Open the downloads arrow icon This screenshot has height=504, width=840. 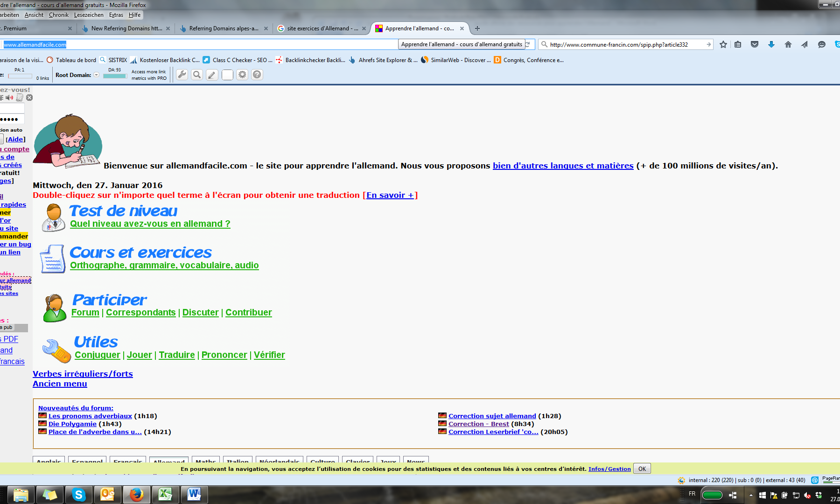click(771, 44)
